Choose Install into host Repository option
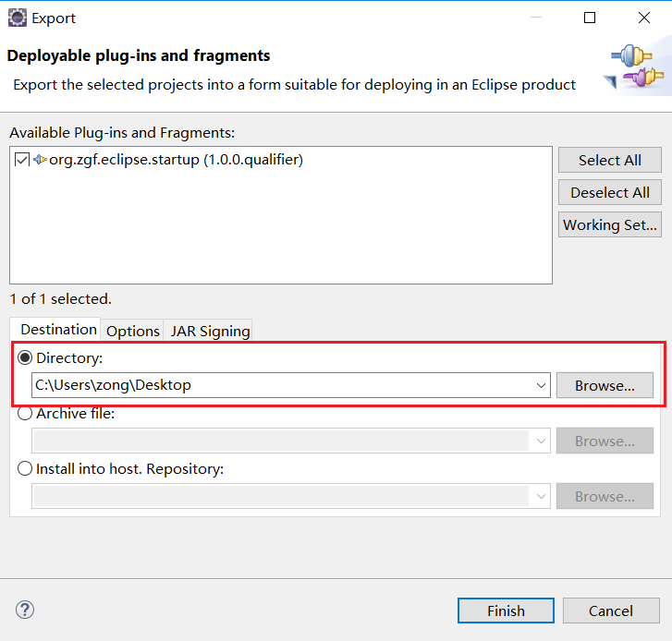Viewport: 672px width, 641px height. coord(25,469)
